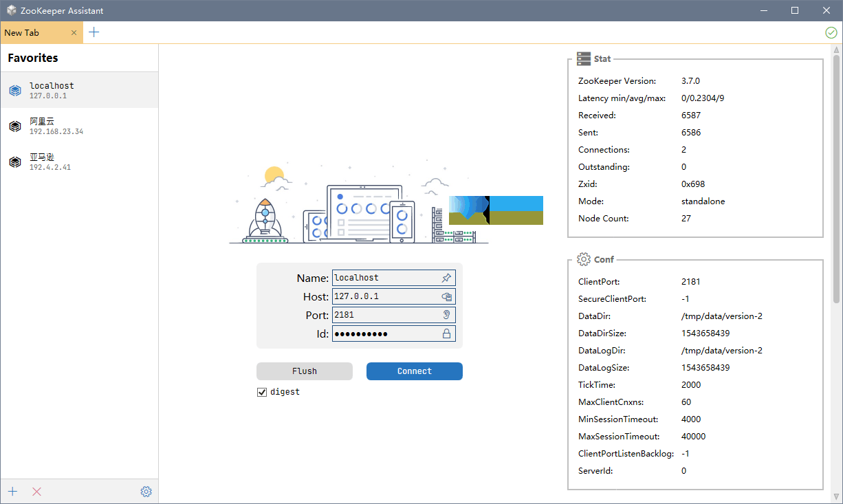The image size is (843, 504).
Task: Click the DataDirSize value 1543658439
Action: point(705,333)
